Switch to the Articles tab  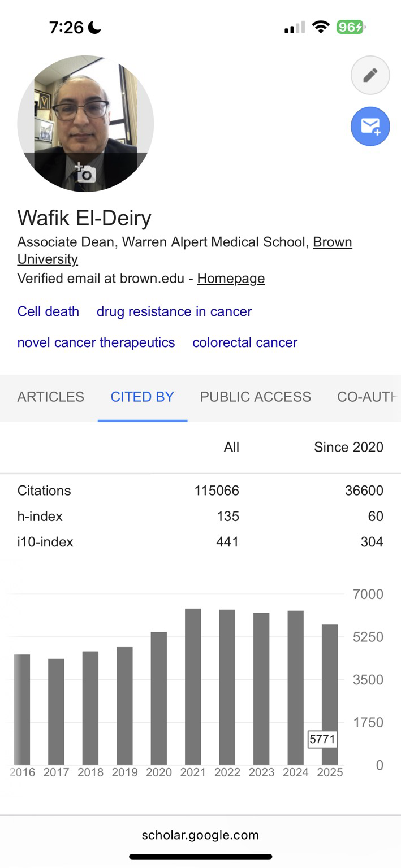point(50,397)
